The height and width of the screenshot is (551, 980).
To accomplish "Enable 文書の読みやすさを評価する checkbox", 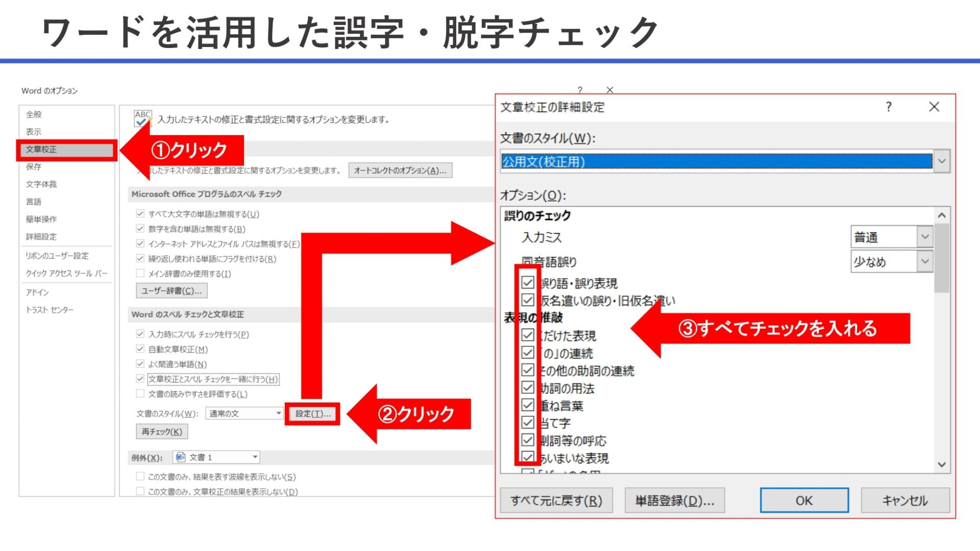I will pos(140,394).
